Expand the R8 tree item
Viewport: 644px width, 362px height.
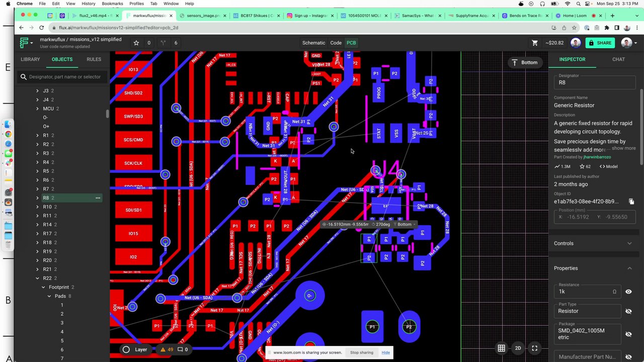coord(37,198)
